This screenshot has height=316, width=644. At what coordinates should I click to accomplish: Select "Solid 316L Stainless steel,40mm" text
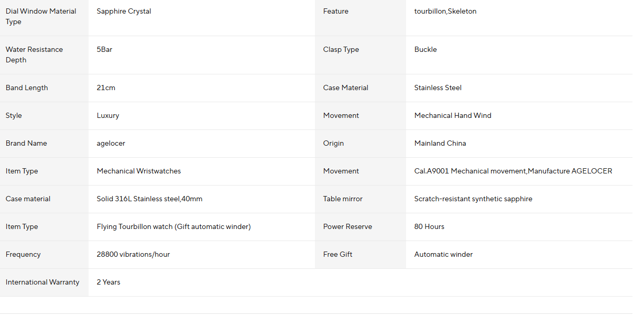pos(149,199)
